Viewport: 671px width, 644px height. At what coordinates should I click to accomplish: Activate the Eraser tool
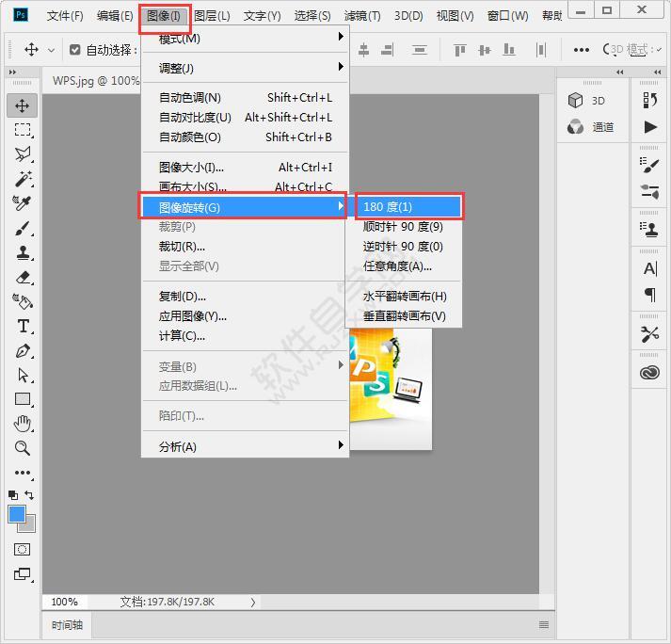point(23,277)
